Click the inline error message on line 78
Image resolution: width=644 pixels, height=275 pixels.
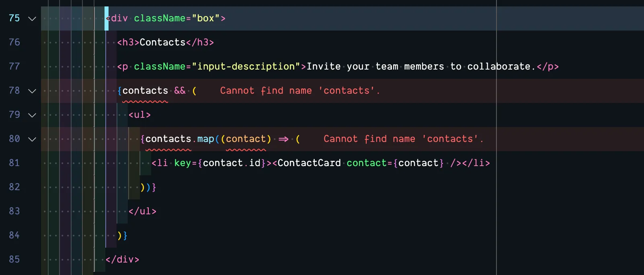pos(299,91)
